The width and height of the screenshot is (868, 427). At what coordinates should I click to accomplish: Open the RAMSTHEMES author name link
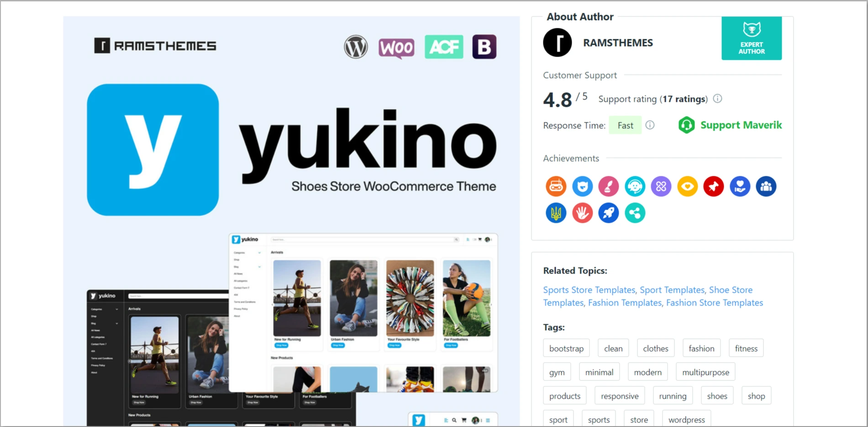click(618, 43)
